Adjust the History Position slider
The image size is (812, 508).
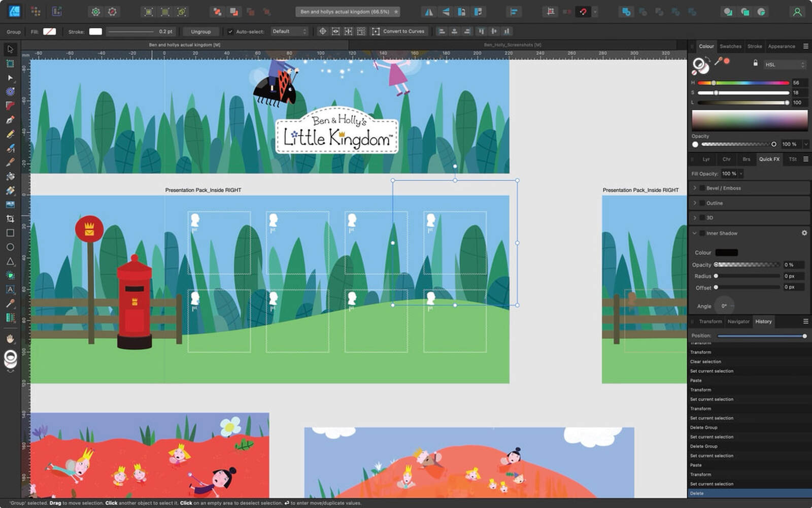761,336
